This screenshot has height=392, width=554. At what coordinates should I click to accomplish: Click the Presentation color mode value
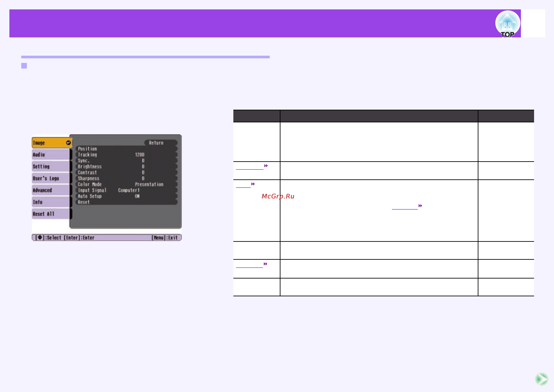[149, 184]
